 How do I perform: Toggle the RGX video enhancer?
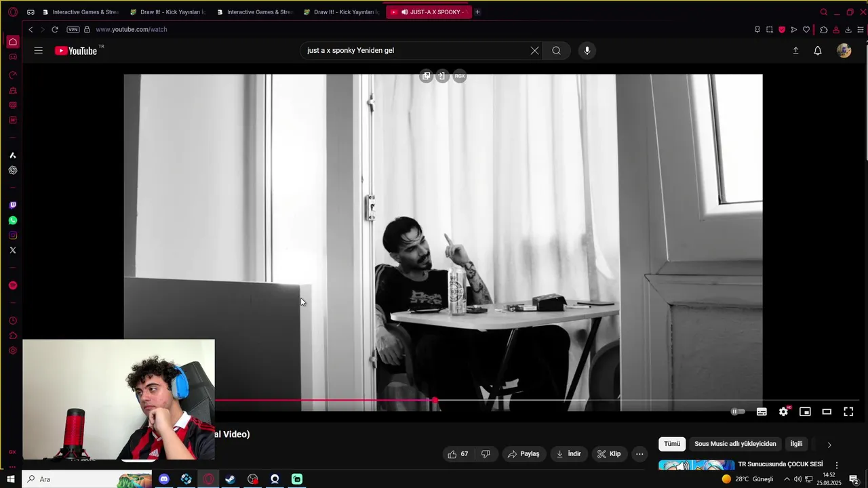tap(460, 76)
